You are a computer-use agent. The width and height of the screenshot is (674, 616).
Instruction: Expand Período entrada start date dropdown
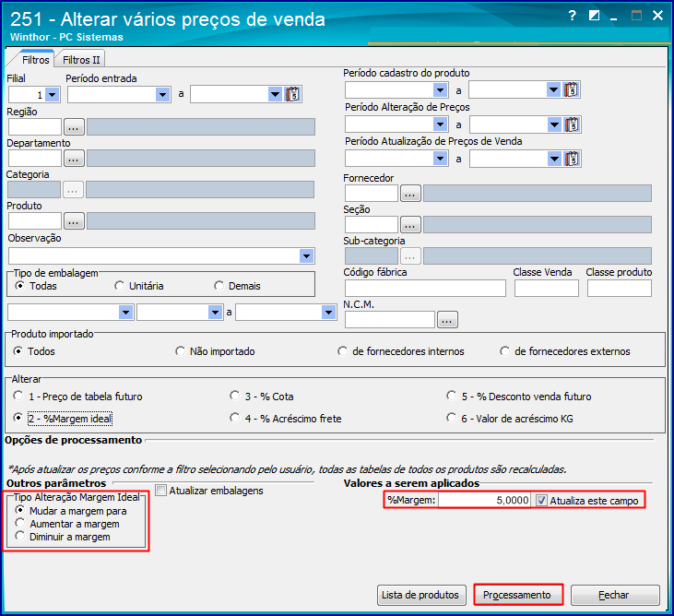point(163,95)
